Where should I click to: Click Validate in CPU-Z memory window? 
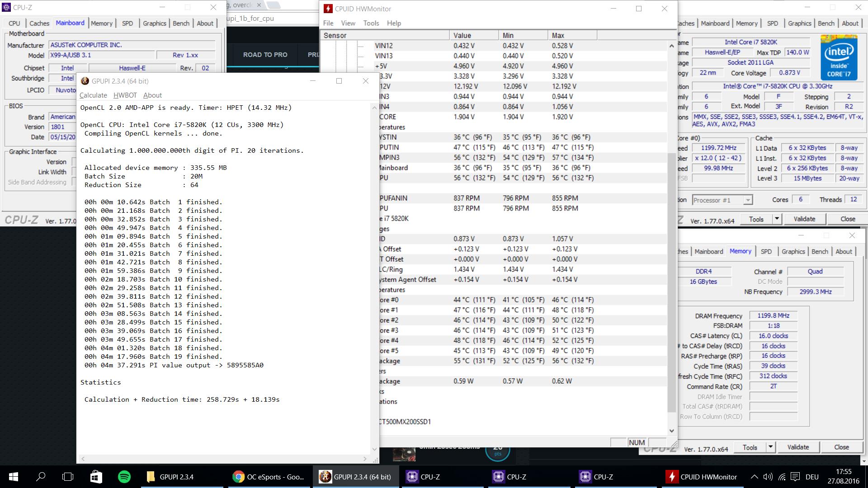click(798, 447)
